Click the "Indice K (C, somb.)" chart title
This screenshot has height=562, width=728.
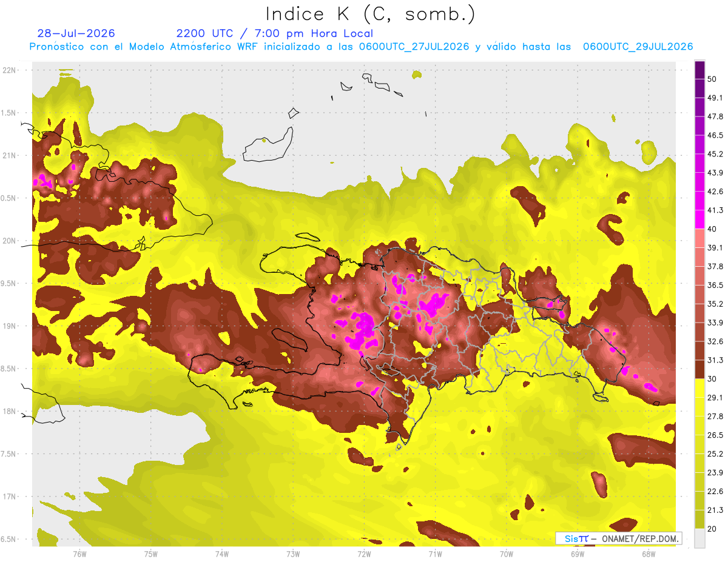click(x=370, y=14)
